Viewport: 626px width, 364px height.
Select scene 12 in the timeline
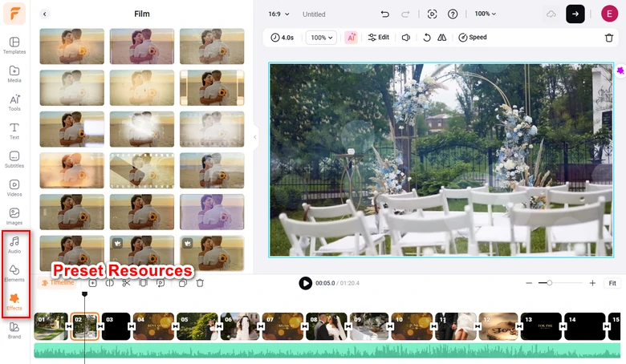pyautogui.click(x=498, y=326)
